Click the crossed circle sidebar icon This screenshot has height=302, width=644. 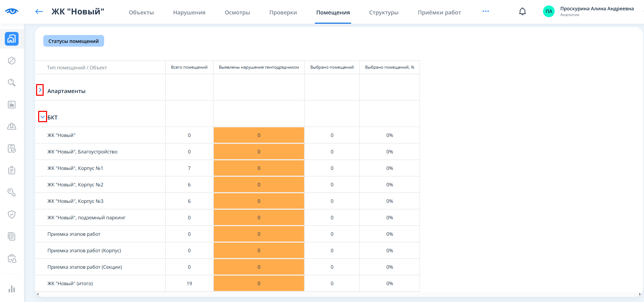pyautogui.click(x=12, y=61)
